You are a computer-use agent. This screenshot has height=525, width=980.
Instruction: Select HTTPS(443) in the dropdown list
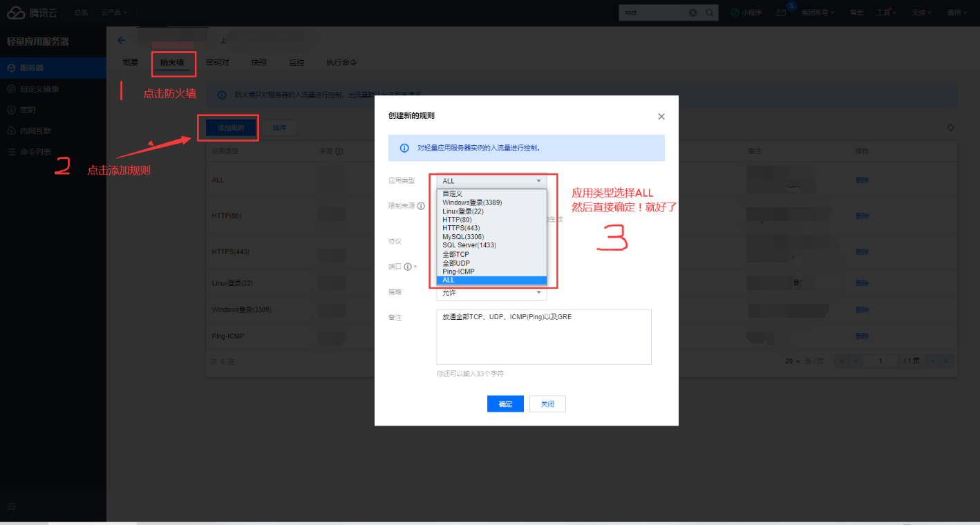pyautogui.click(x=491, y=228)
